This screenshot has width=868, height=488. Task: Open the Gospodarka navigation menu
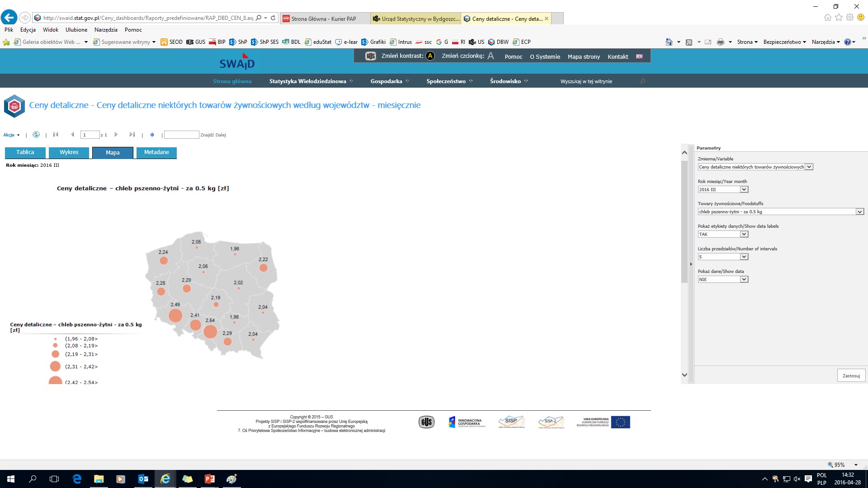pyautogui.click(x=390, y=81)
